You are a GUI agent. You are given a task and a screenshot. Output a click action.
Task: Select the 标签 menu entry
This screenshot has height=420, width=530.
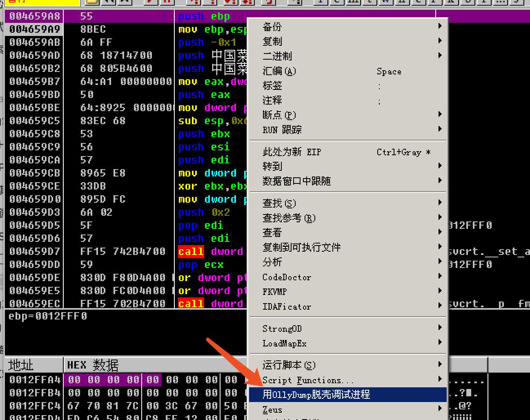348,86
